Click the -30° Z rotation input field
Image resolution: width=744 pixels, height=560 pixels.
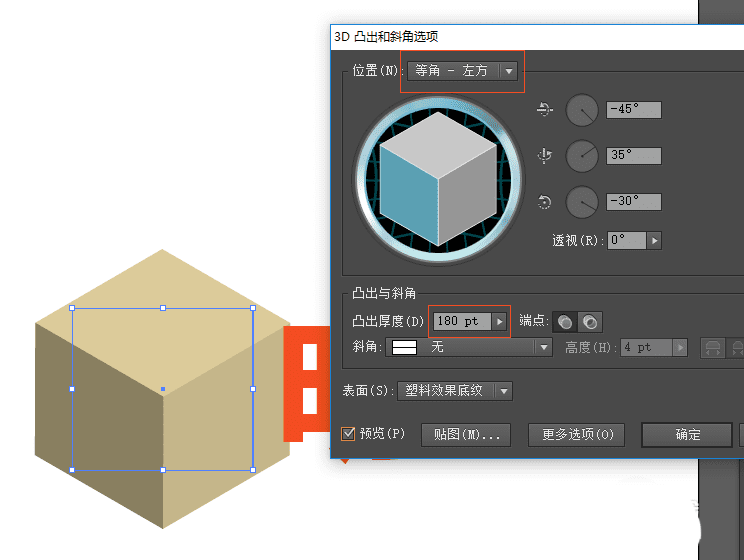(x=633, y=202)
